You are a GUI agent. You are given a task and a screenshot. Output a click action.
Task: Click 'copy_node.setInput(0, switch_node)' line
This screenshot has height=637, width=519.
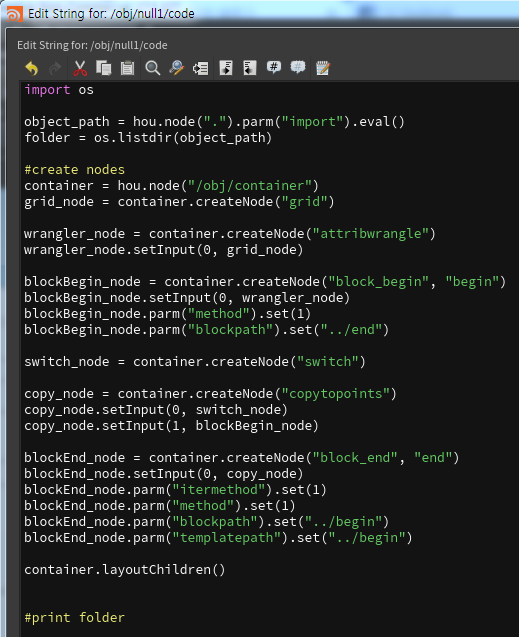(x=156, y=410)
